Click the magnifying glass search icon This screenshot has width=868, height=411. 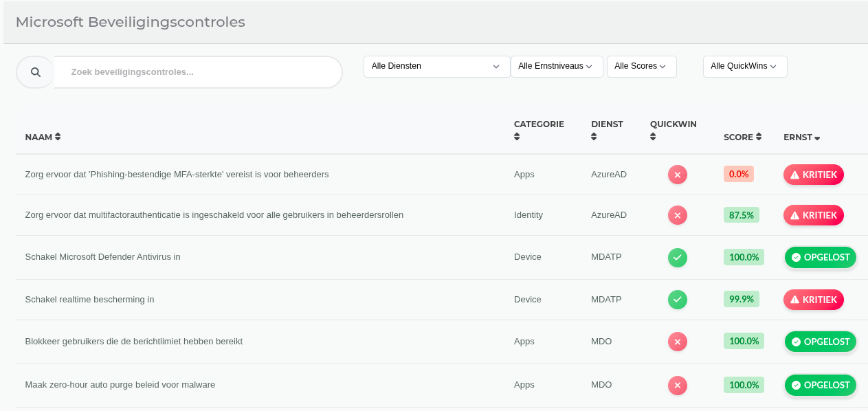point(36,72)
